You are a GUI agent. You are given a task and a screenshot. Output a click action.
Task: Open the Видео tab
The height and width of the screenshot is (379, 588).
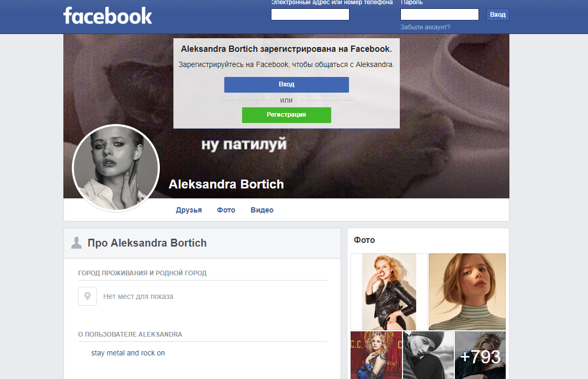pyautogui.click(x=262, y=210)
